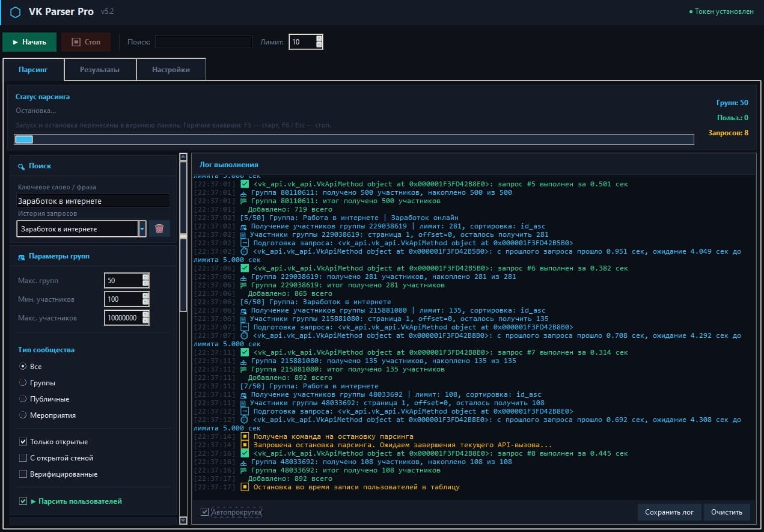764x532 pixels.
Task: Click the orange stop icon on 'Получена команда на остановку'
Action: point(244,436)
